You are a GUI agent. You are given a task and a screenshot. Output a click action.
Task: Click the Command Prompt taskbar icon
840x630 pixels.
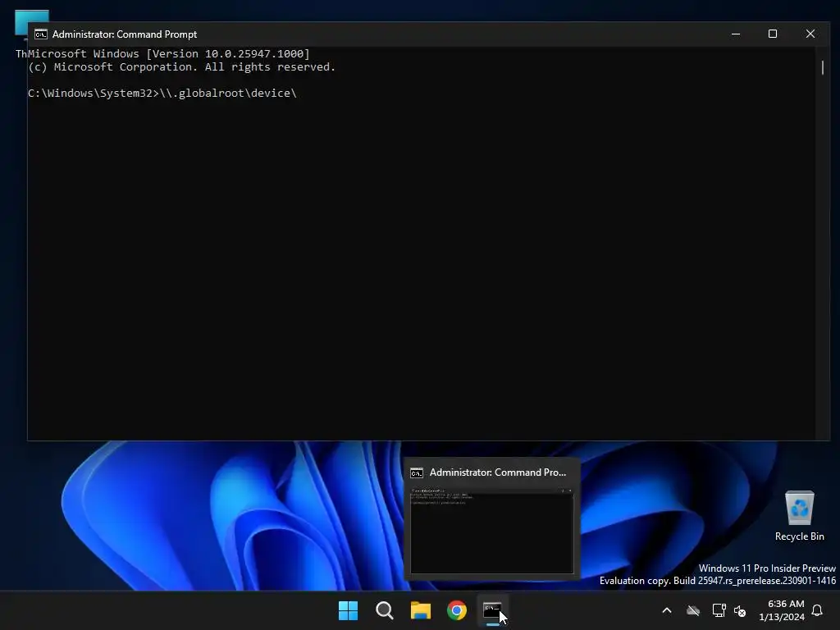point(492,610)
